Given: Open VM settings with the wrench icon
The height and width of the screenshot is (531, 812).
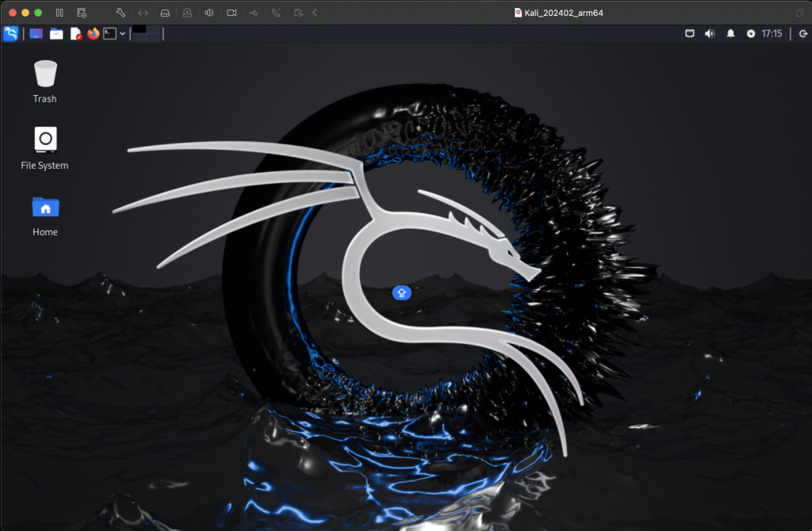Looking at the screenshot, I should point(121,13).
